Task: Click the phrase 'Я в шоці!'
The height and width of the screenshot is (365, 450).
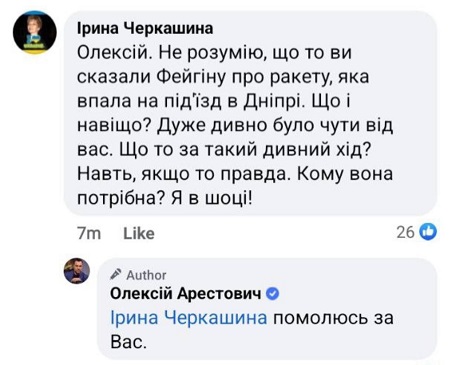Action: coord(212,199)
